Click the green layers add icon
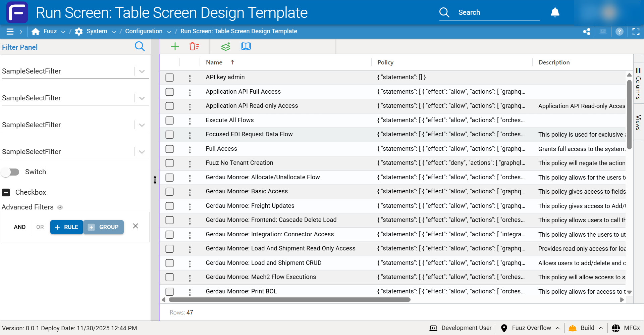The image size is (644, 335). tap(226, 46)
